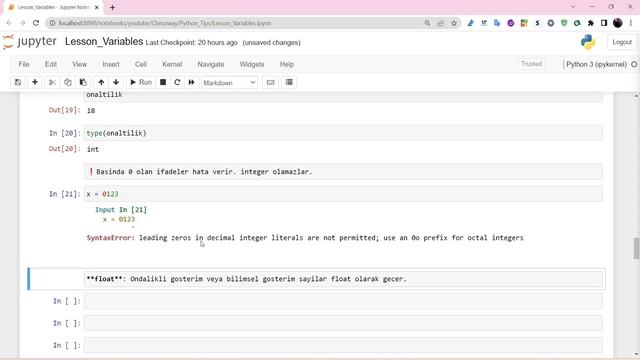
Task: Open the Widgets menu
Action: (252, 64)
